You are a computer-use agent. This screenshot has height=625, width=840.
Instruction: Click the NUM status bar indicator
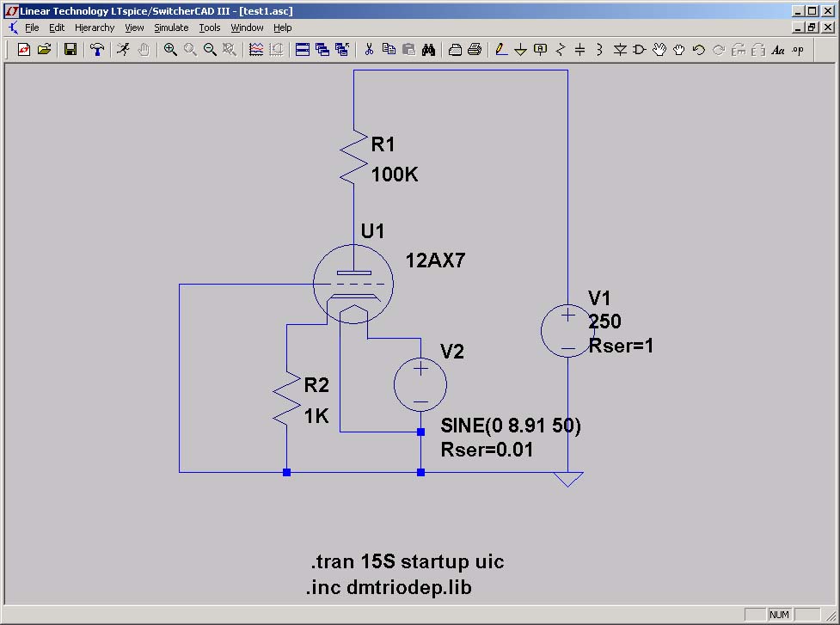[x=779, y=615]
